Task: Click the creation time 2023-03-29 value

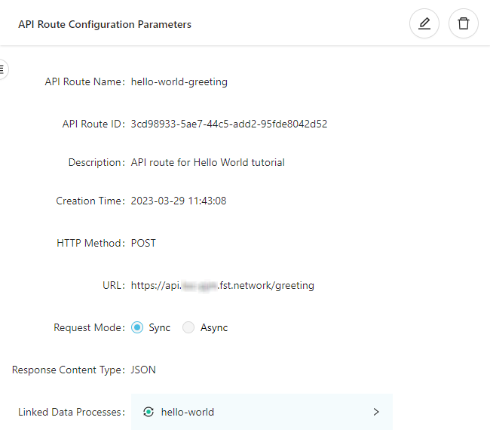Action: [x=179, y=201]
